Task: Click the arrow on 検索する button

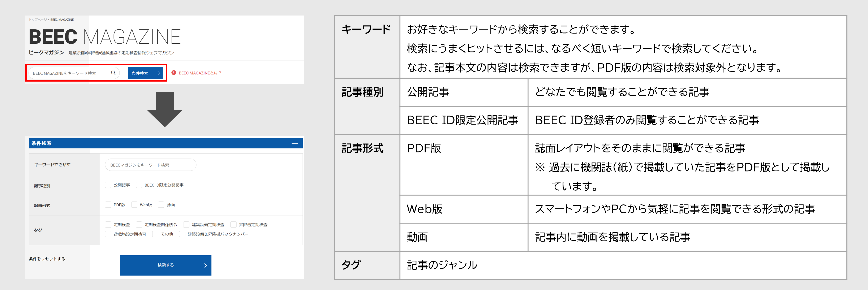Action: (x=206, y=265)
